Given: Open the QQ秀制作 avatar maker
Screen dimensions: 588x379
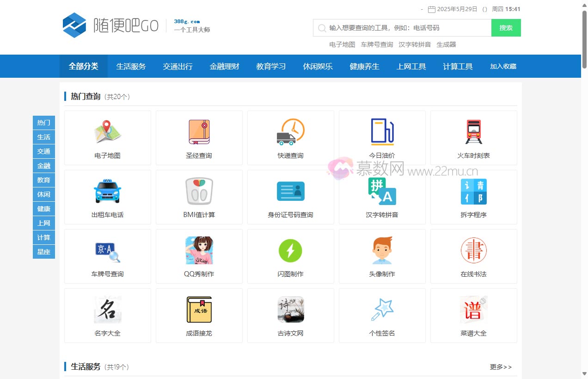Looking at the screenshot, I should [199, 256].
